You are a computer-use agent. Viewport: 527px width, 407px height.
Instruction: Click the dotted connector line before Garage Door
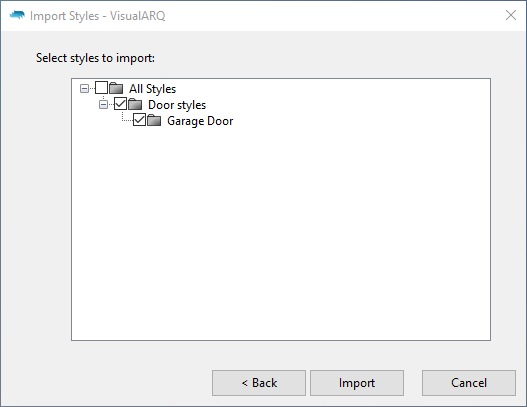click(127, 120)
